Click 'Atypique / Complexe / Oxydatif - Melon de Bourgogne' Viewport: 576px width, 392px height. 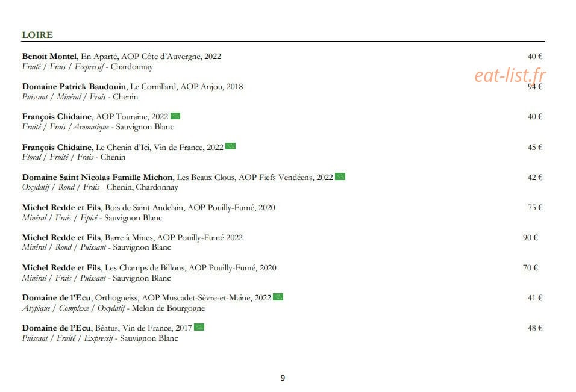[113, 308]
